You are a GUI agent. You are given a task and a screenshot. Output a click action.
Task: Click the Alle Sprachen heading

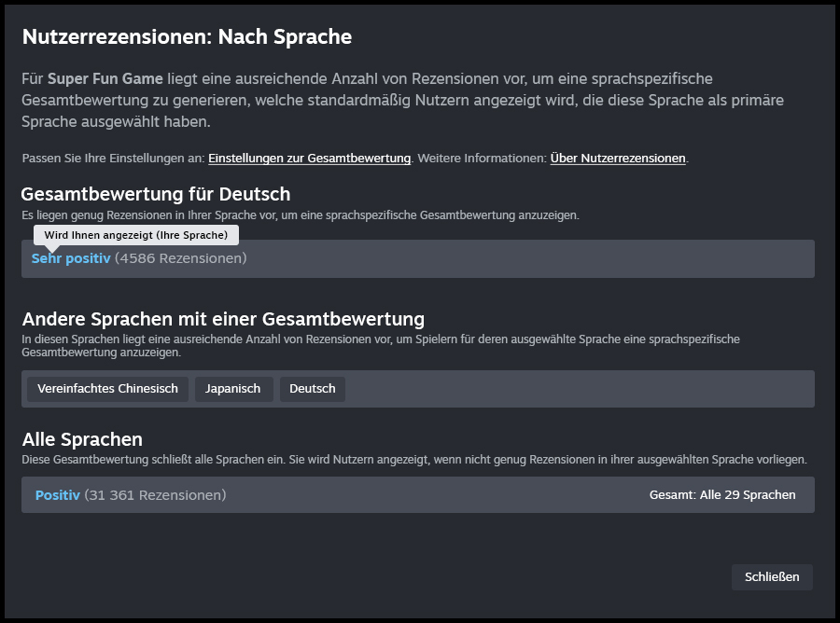(82, 439)
